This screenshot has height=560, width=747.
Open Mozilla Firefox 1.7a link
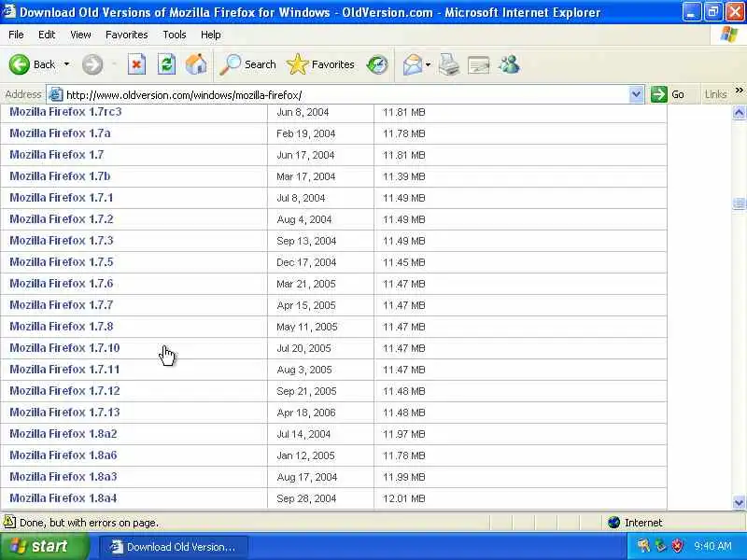[x=60, y=133]
